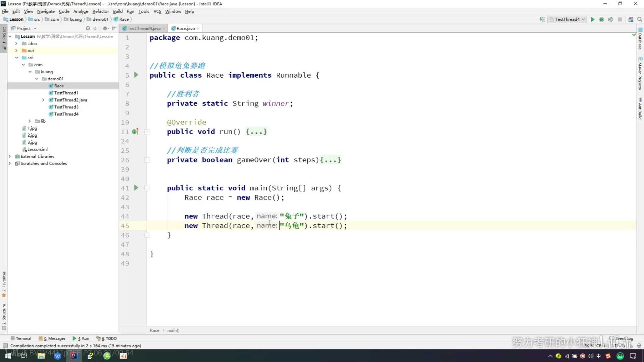644x362 pixels.
Task: Open Windows Start menu
Action: click(x=8, y=356)
